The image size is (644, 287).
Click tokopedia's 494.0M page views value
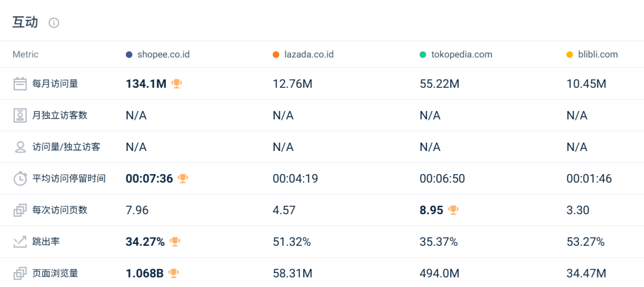tap(439, 273)
